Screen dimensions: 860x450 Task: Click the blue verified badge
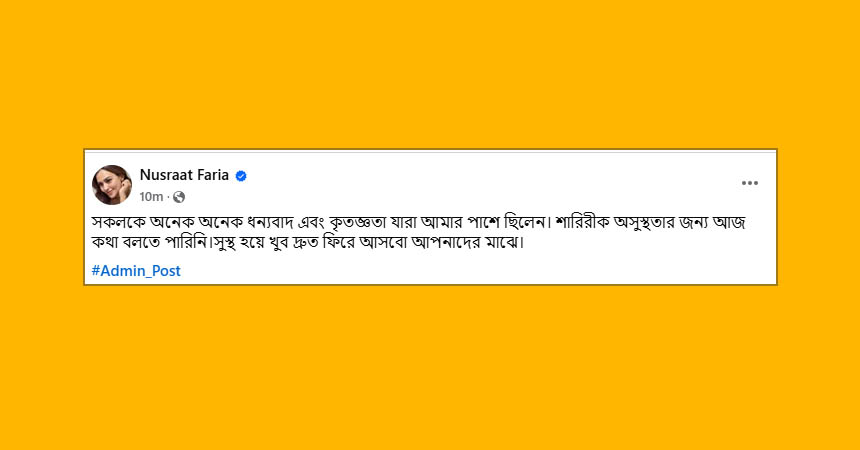tap(241, 176)
